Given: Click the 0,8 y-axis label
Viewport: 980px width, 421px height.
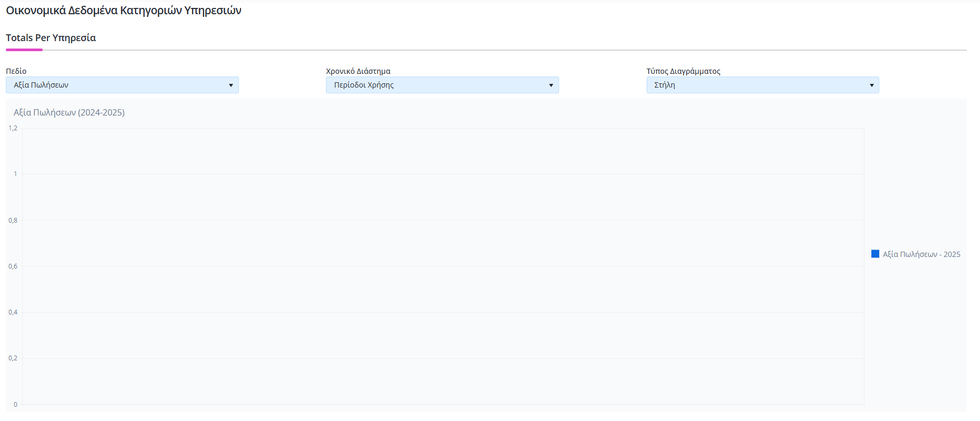Looking at the screenshot, I should (x=13, y=221).
